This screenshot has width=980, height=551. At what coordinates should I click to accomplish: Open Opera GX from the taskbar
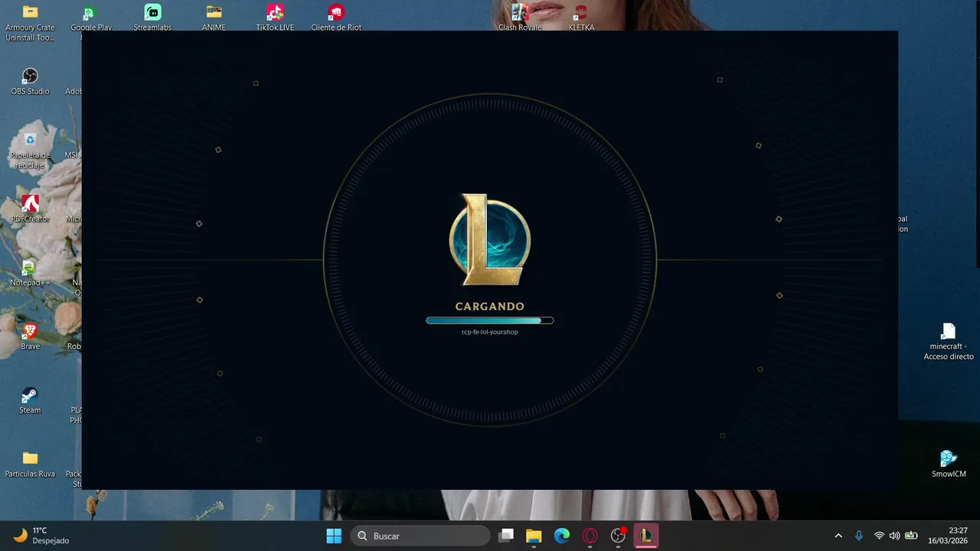pos(590,536)
